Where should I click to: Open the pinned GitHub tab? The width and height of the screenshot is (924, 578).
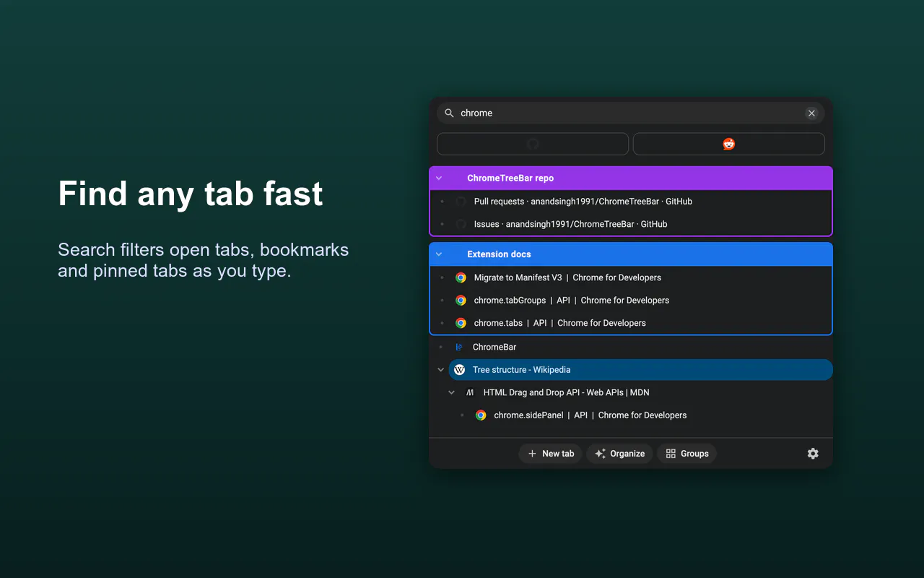tap(533, 144)
